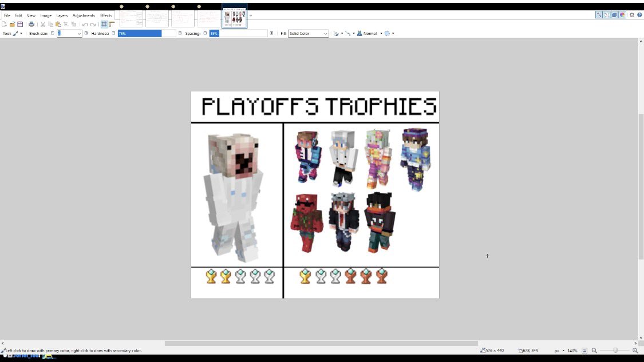Image resolution: width=644 pixels, height=362 pixels.
Task: Click the Spacing 15% slider
Action: click(238, 33)
